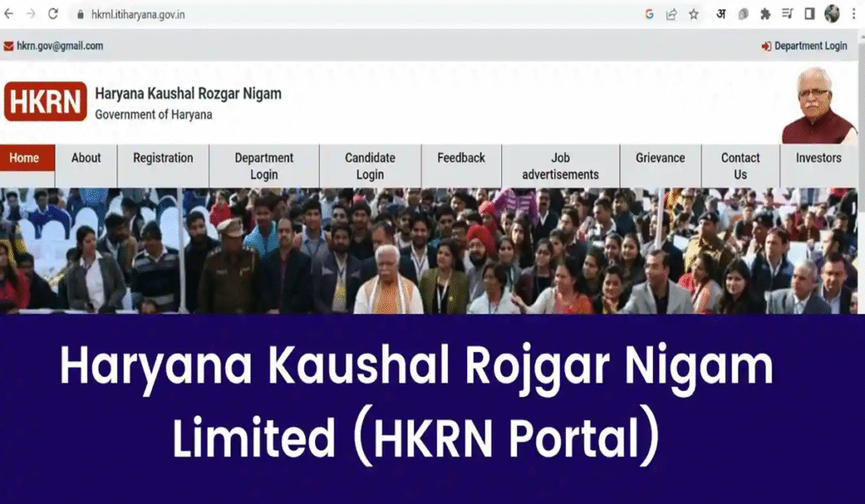Screen dimensions: 865x504
Task: Select the Candidate Login tab
Action: (x=370, y=165)
